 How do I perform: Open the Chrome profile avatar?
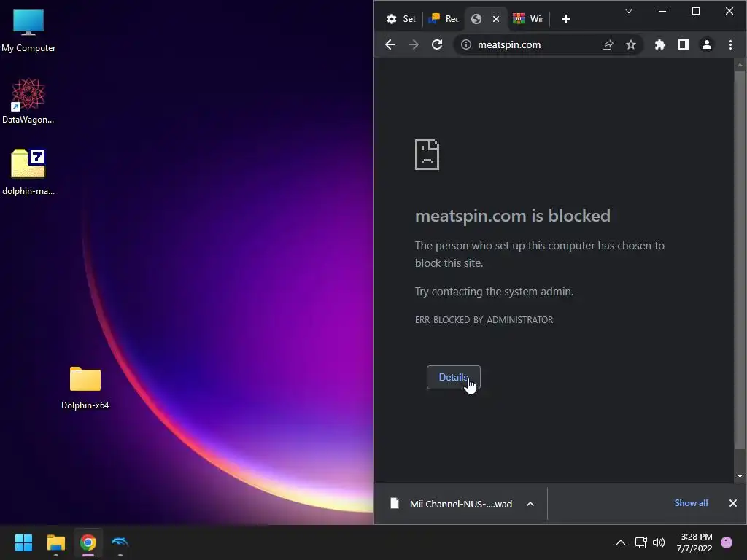coord(706,44)
